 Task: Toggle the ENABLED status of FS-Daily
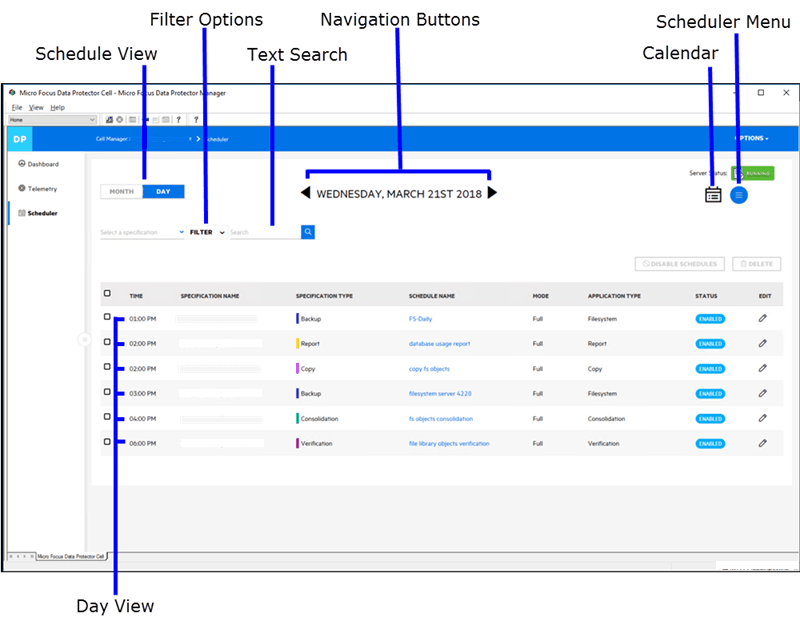click(x=710, y=319)
